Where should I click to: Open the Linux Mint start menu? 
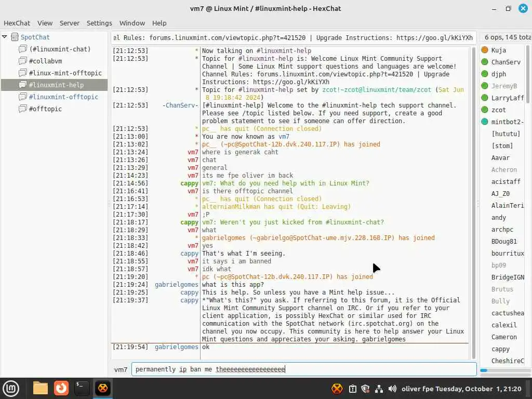tap(11, 388)
